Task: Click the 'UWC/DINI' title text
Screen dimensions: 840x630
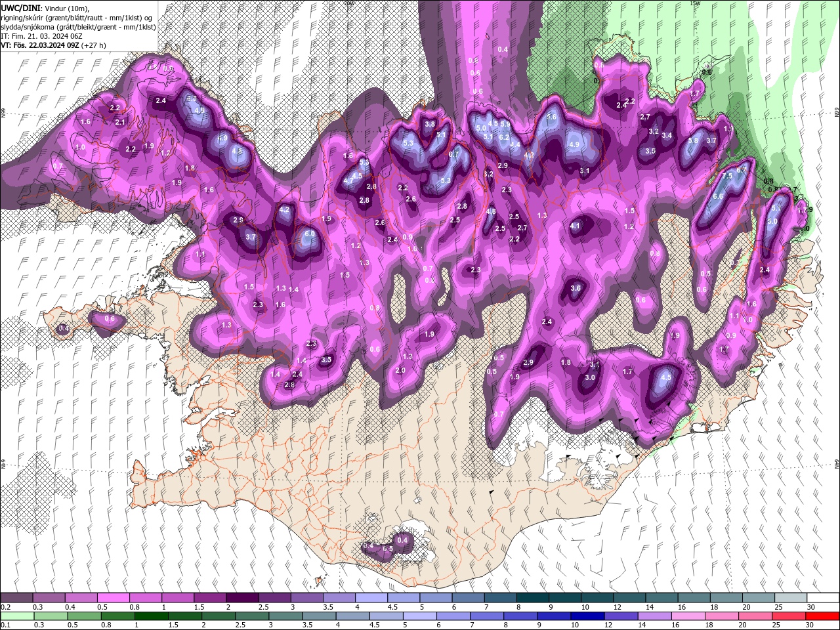Action: pos(22,7)
